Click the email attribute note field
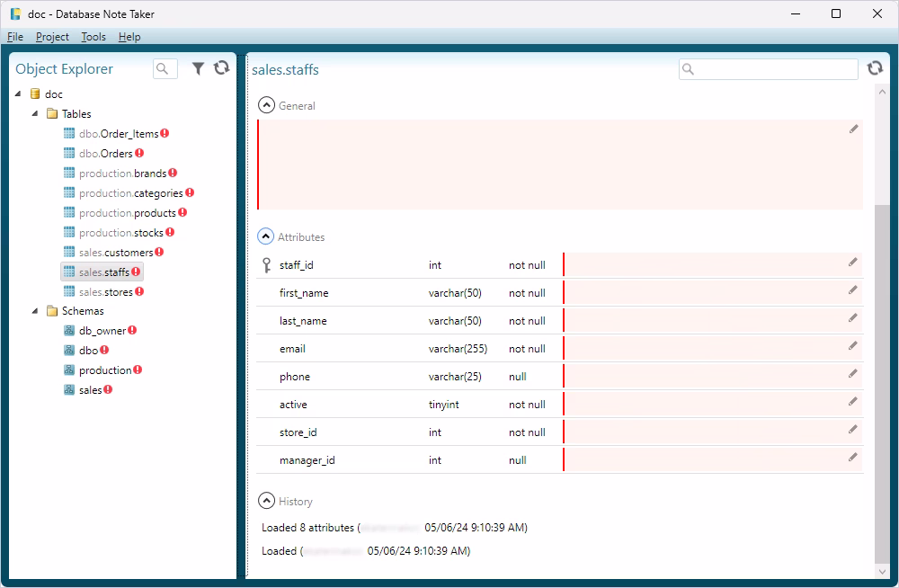 (x=713, y=348)
